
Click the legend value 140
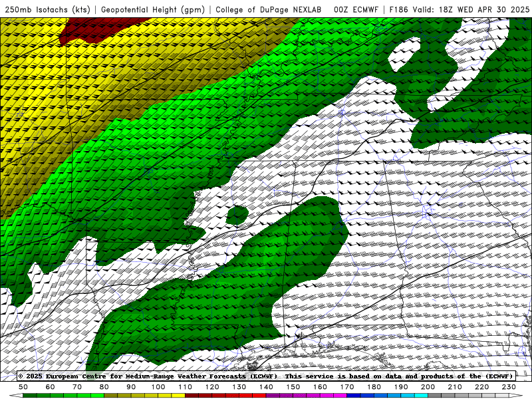tap(266, 387)
